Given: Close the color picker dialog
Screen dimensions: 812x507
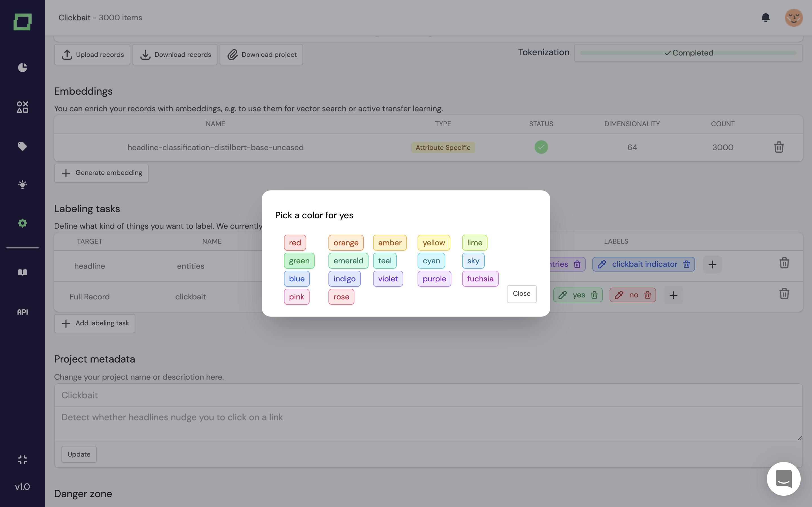Looking at the screenshot, I should tap(521, 294).
